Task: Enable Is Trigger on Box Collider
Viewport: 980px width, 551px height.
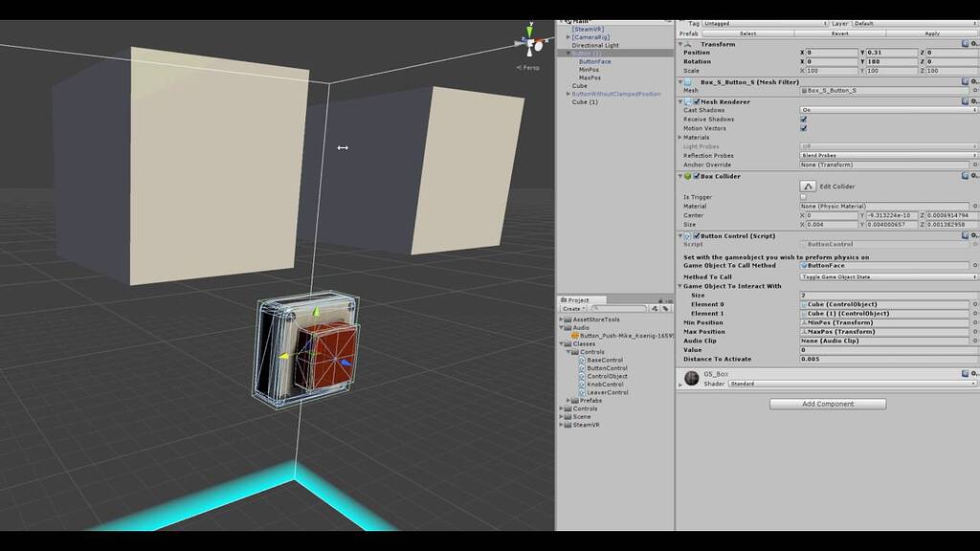Action: (x=804, y=197)
